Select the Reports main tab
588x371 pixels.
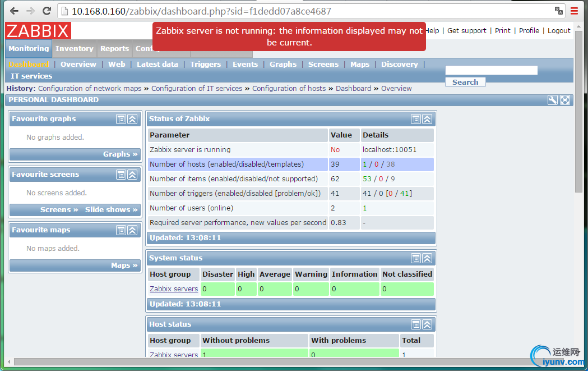coord(114,49)
